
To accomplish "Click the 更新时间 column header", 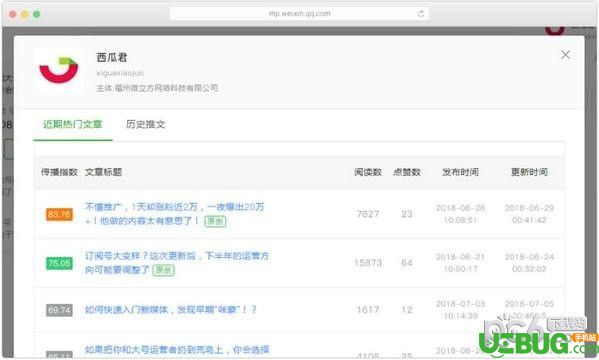I will tap(529, 172).
